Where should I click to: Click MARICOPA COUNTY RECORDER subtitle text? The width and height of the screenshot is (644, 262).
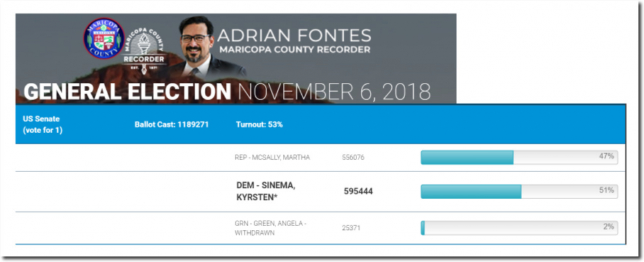point(294,50)
